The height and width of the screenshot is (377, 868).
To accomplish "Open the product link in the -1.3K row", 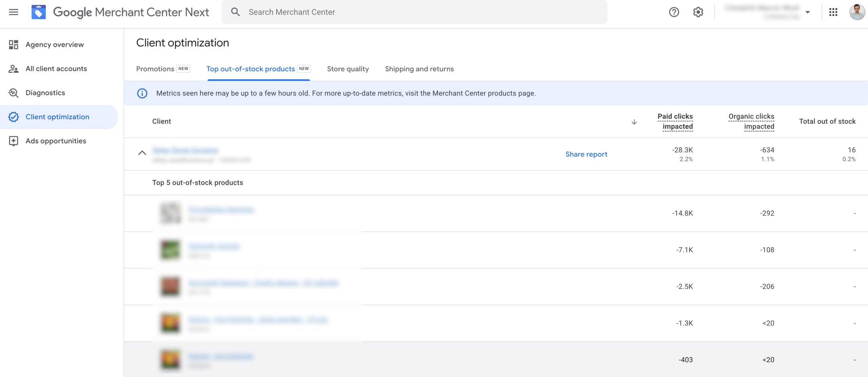I will 258,319.
